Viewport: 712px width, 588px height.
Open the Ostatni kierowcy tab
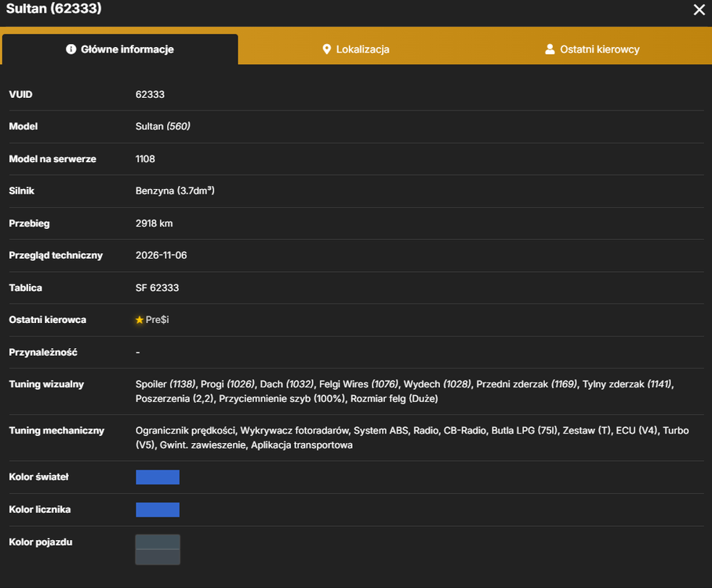pos(592,49)
